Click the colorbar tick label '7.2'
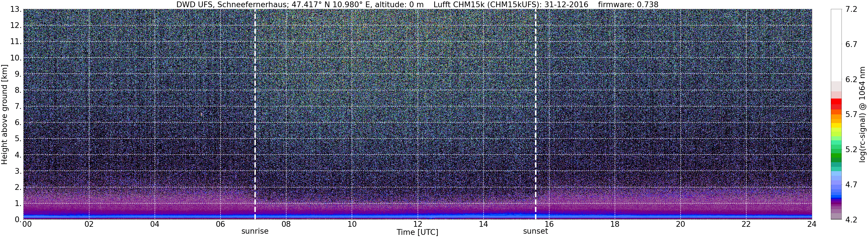 [x=851, y=10]
